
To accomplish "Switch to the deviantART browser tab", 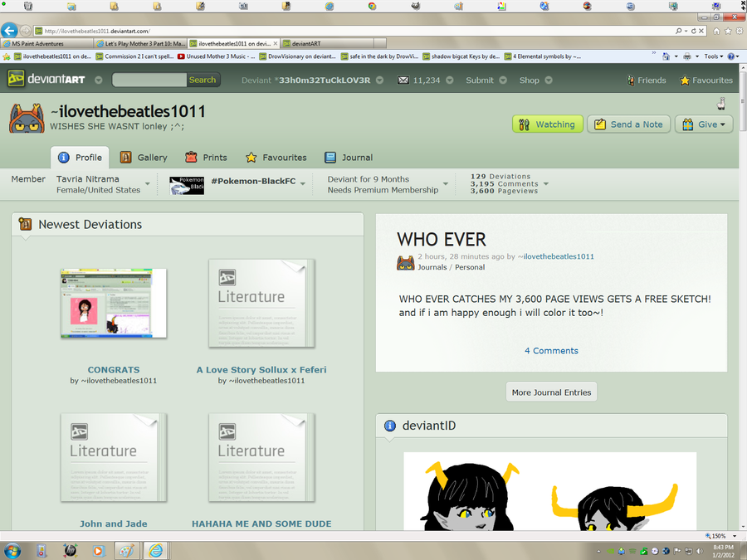I will coord(327,43).
